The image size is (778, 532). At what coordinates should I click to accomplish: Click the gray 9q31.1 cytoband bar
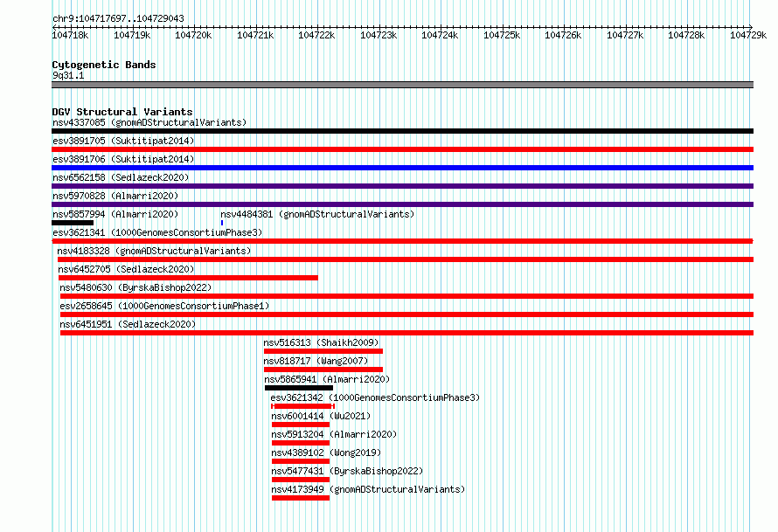point(402,85)
